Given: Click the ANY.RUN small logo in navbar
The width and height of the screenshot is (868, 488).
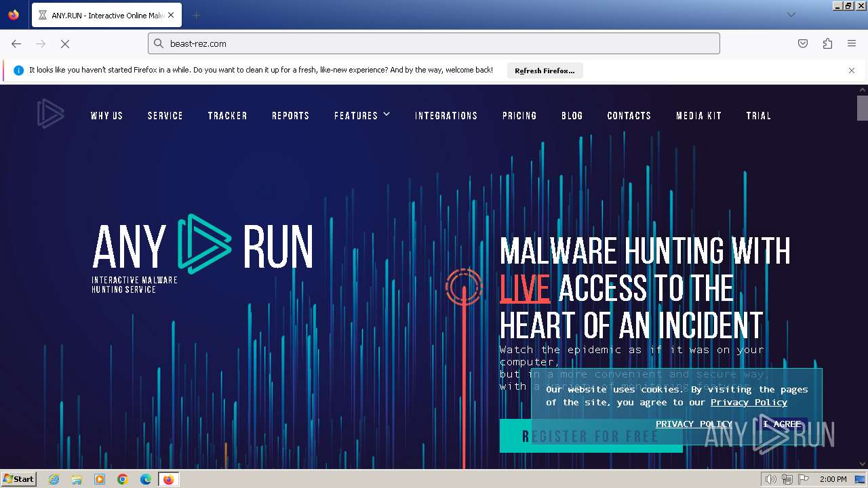Looking at the screenshot, I should click(50, 113).
